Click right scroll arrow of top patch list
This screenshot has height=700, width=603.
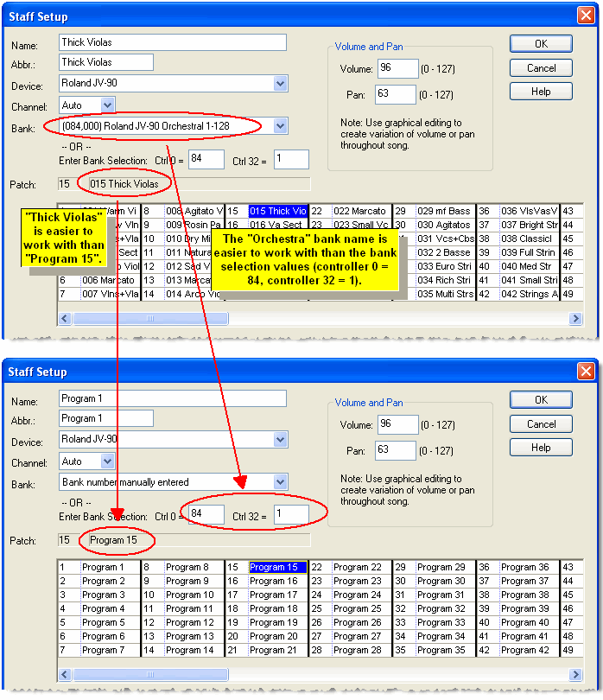pos(576,319)
